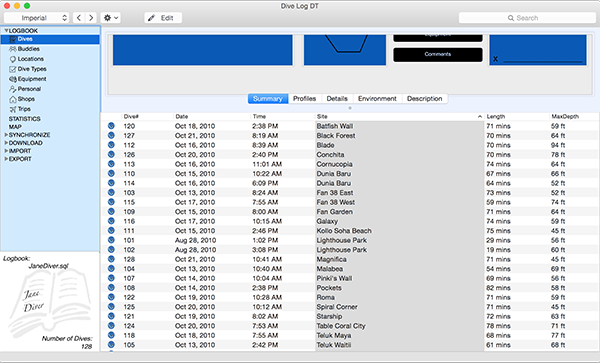Click the gear action menu icon
The width and height of the screenshot is (600, 363).
111,18
